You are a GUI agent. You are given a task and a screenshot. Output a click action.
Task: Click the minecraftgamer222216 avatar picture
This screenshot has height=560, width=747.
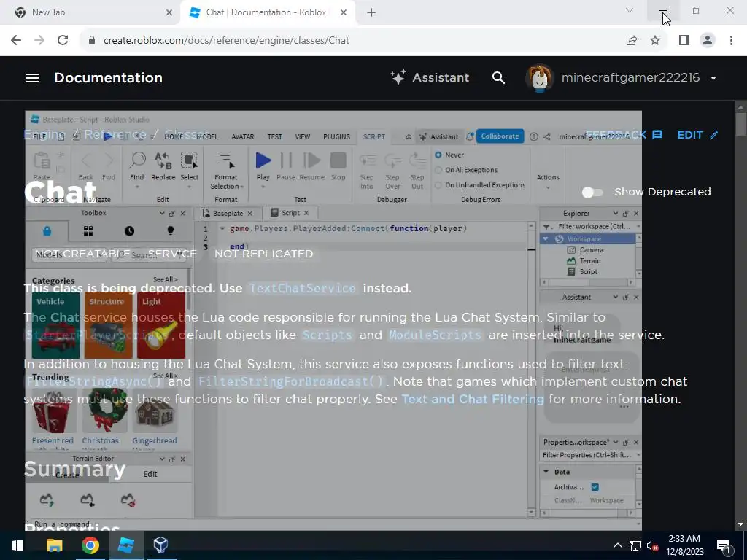pyautogui.click(x=540, y=77)
